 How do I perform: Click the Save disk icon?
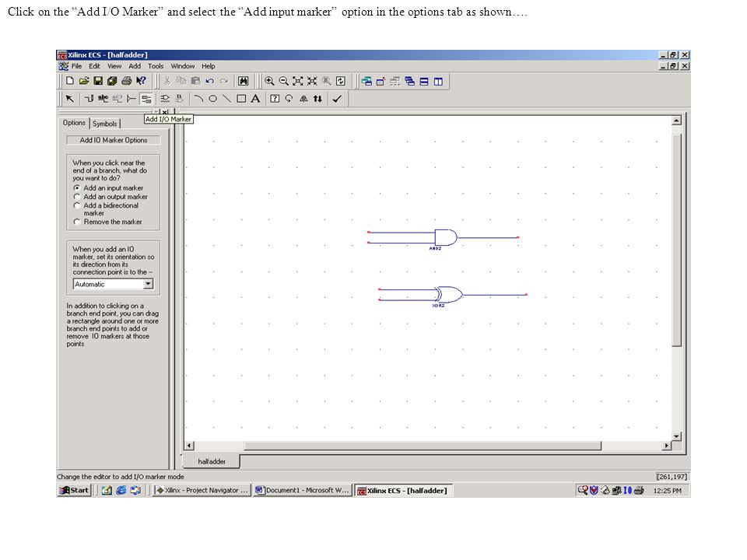tap(98, 81)
